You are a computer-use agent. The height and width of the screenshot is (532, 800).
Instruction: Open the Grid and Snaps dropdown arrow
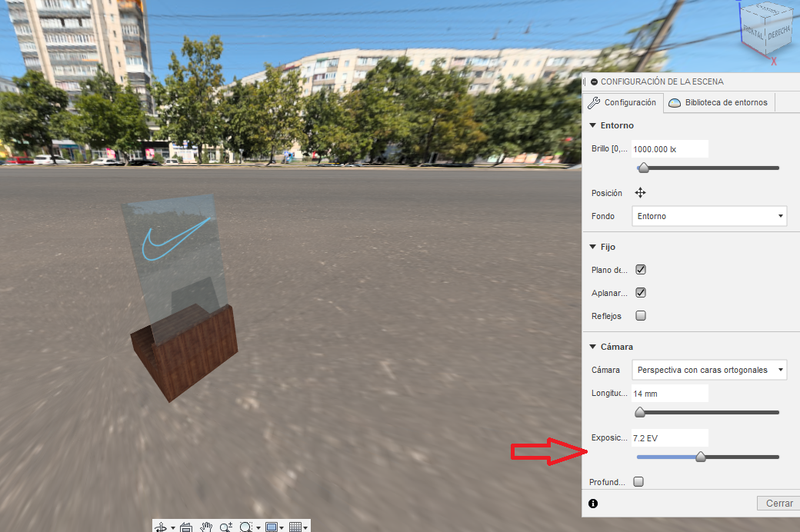tap(305, 528)
